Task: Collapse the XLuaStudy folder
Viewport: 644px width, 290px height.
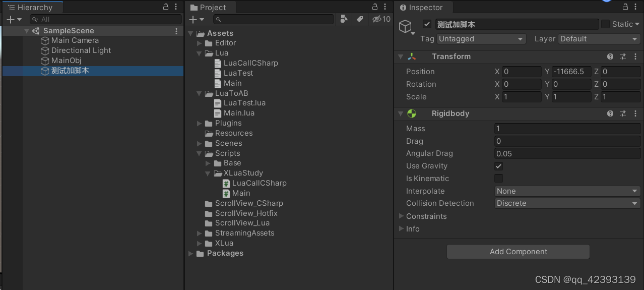Action: [208, 173]
